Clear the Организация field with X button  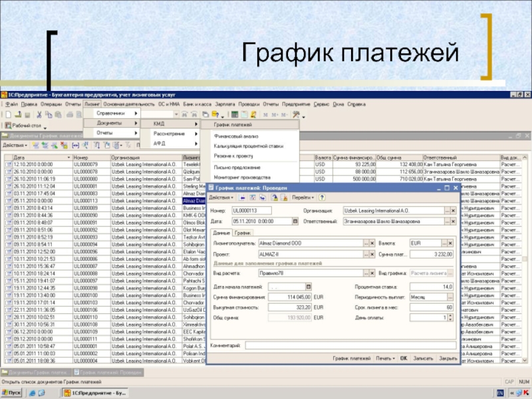[453, 211]
